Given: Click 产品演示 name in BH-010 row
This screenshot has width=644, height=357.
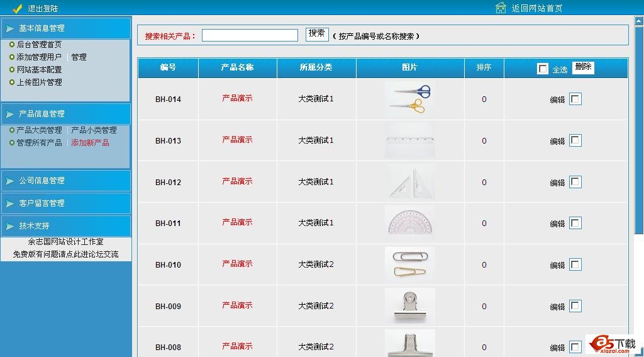Looking at the screenshot, I should pyautogui.click(x=237, y=264).
